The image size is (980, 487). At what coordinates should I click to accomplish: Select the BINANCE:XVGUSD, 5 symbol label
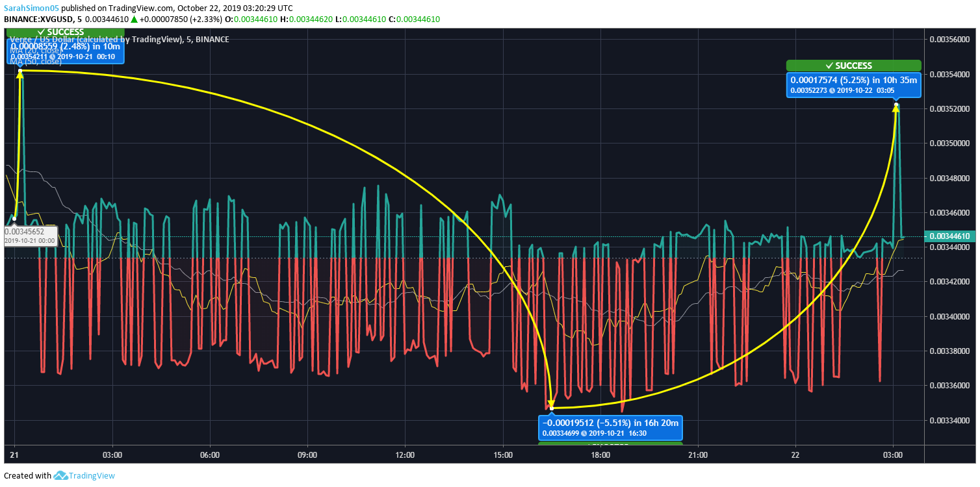click(43, 19)
